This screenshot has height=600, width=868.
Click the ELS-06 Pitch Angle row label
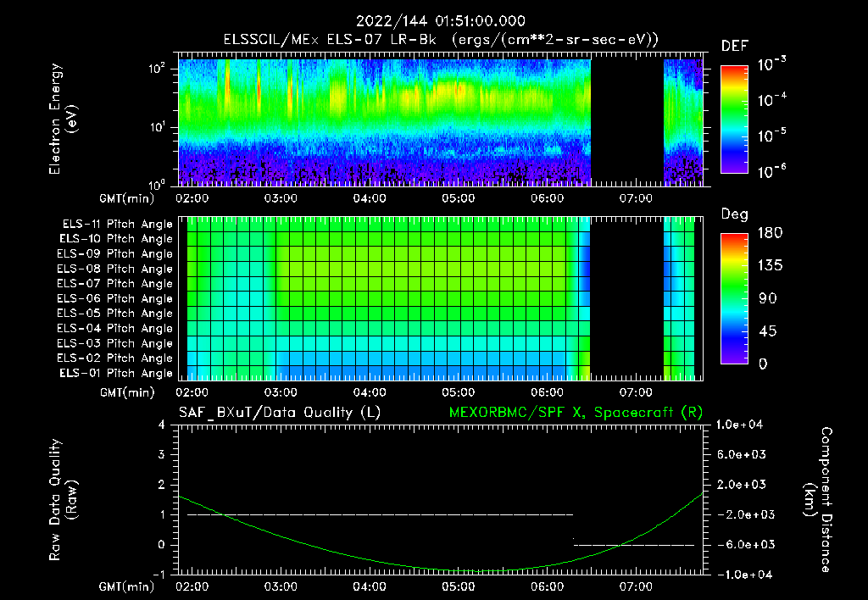115,299
